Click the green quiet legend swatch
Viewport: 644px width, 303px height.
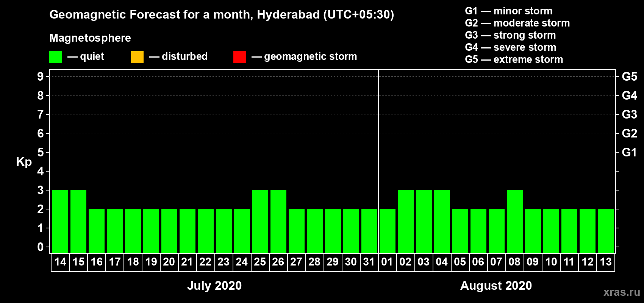55,57
